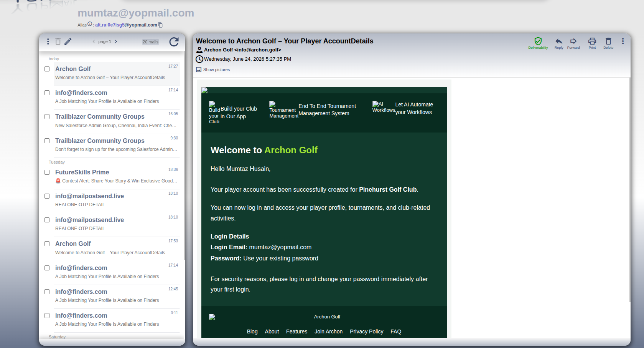Open the FAQ footer link
The height and width of the screenshot is (348, 644).
click(396, 331)
